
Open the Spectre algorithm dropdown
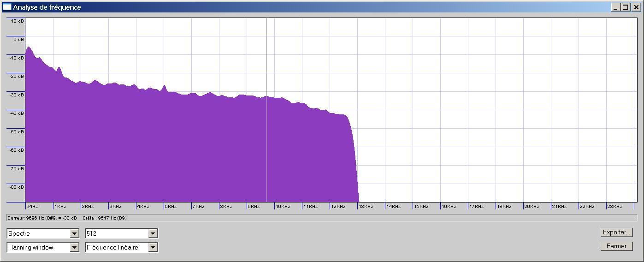tap(43, 233)
